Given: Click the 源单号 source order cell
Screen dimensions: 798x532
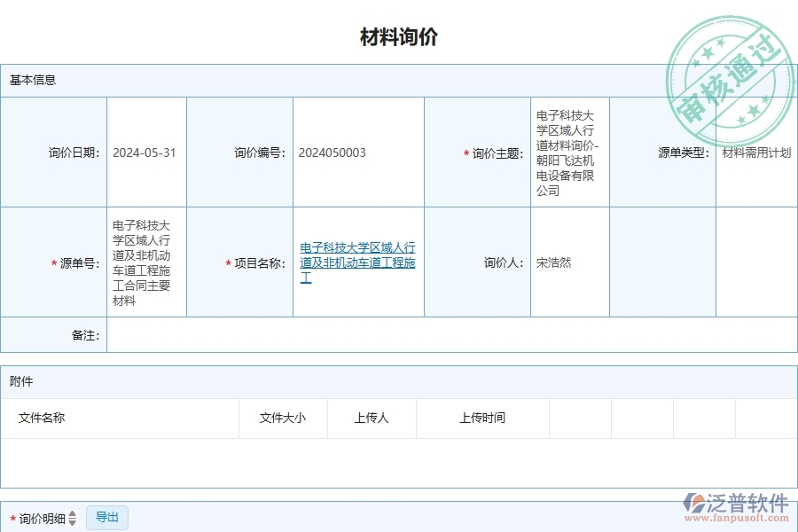Looking at the screenshot, I should tap(145, 262).
